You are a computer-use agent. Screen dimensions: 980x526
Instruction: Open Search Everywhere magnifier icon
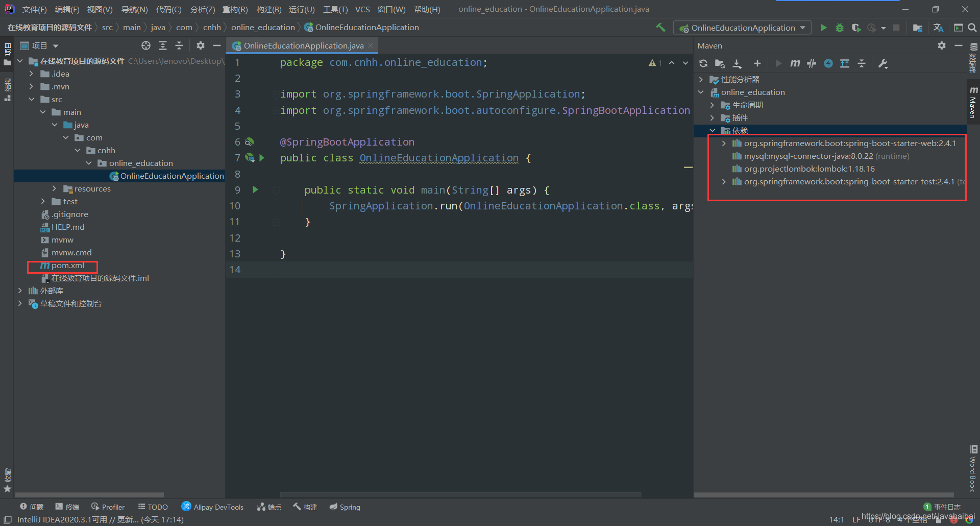(972, 28)
